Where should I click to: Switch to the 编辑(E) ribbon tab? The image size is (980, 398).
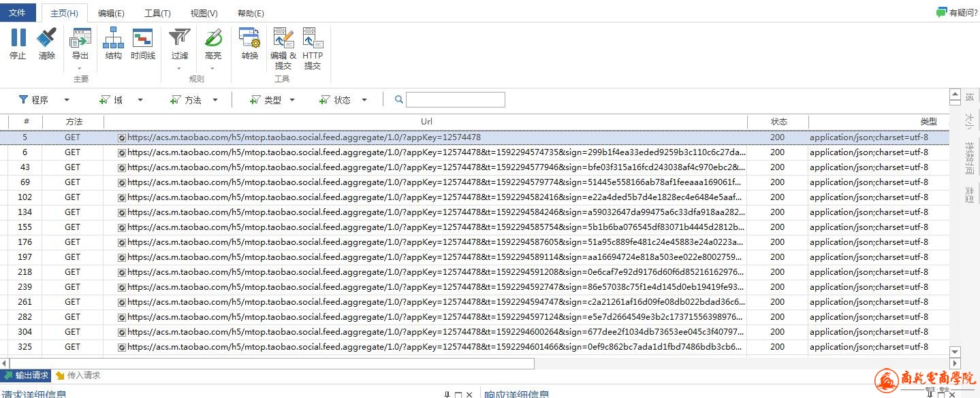(x=111, y=13)
